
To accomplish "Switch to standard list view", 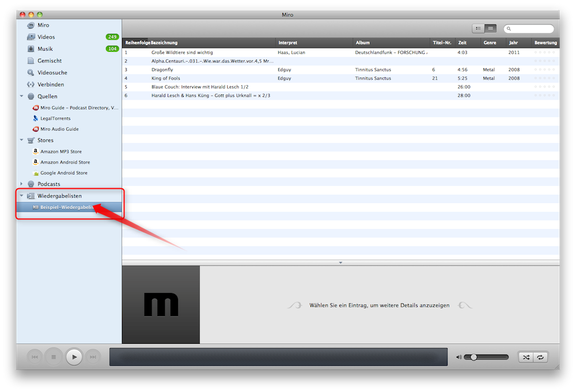I will (x=478, y=28).
